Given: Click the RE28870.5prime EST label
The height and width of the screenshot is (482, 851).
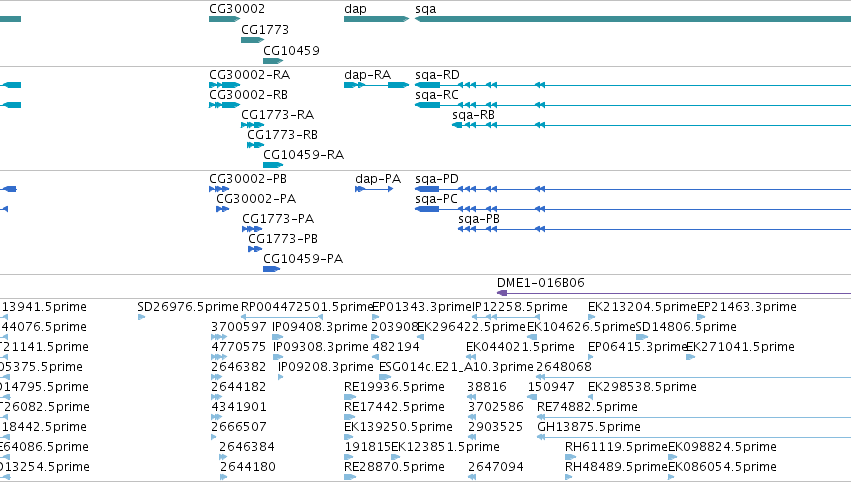Looking at the screenshot, I should point(395,467).
